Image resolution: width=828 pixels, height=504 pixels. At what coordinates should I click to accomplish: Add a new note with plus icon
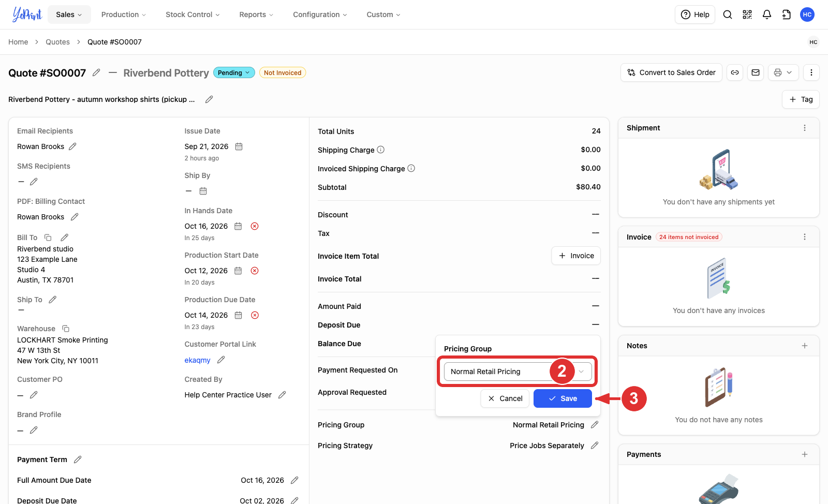805,346
